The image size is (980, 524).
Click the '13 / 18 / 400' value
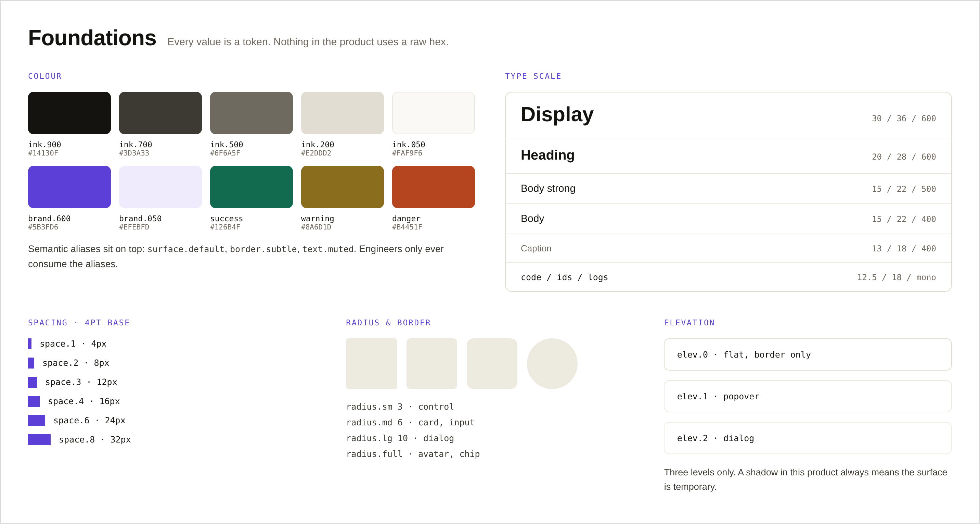904,249
